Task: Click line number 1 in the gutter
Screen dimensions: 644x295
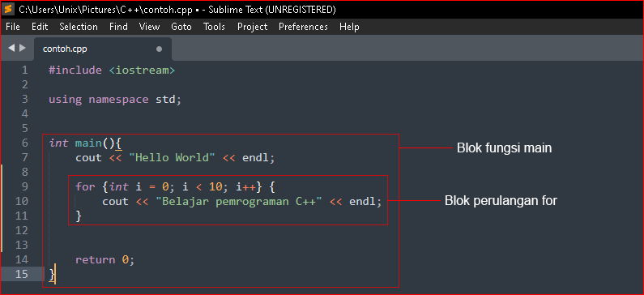Action: pyautogui.click(x=24, y=71)
